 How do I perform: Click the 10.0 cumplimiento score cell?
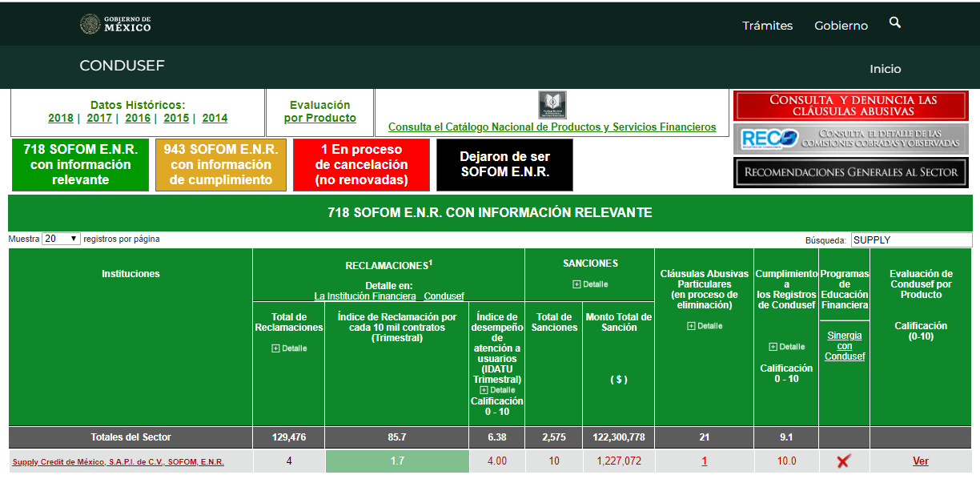[787, 461]
